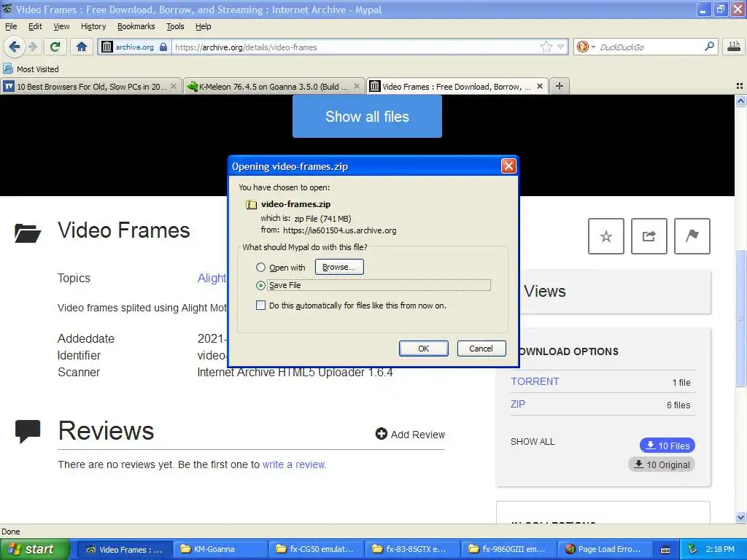Open the Most Visited bookmarks folder

[x=31, y=69]
